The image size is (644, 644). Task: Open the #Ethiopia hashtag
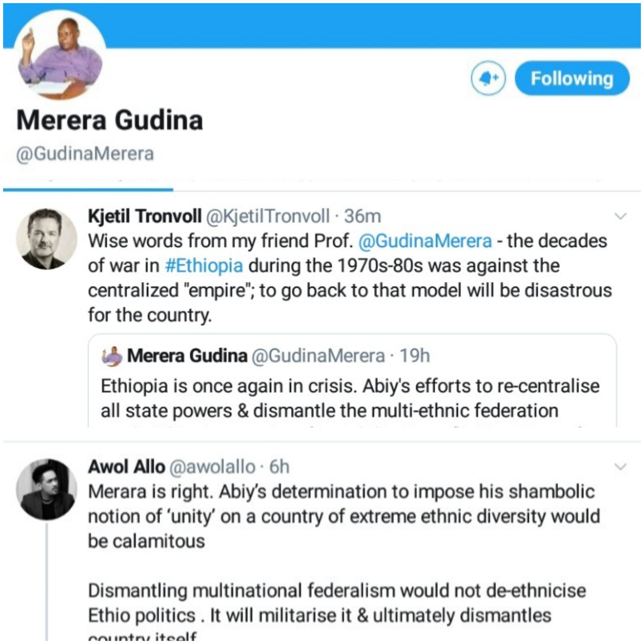click(x=204, y=266)
